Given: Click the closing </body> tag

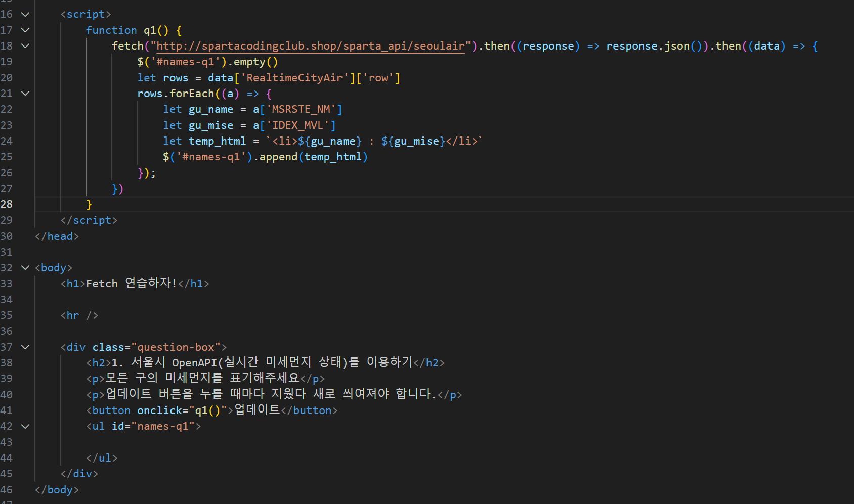Looking at the screenshot, I should pyautogui.click(x=57, y=490).
